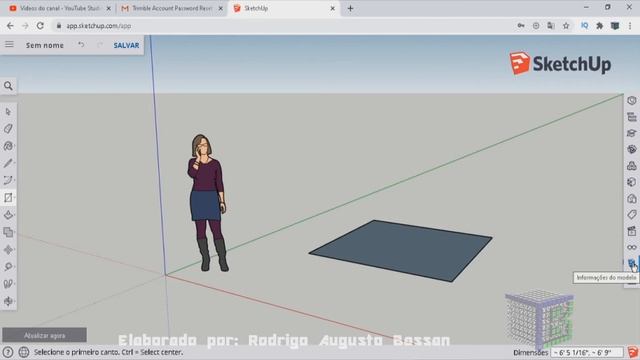Screen dimensions: 640x360
Task: Open the Display glasses panel
Action: (631, 247)
